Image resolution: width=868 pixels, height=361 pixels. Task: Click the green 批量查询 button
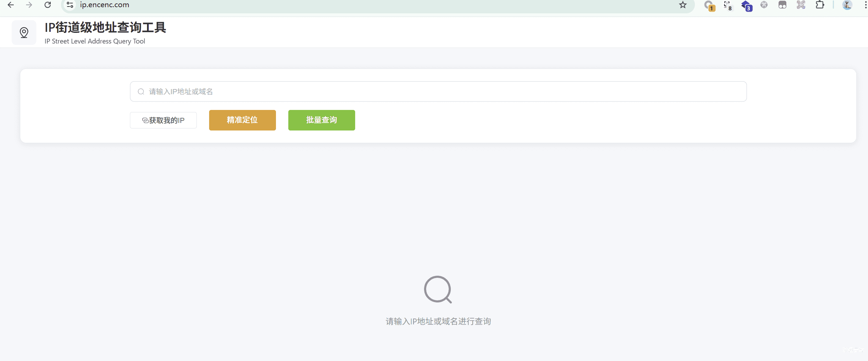tap(321, 120)
